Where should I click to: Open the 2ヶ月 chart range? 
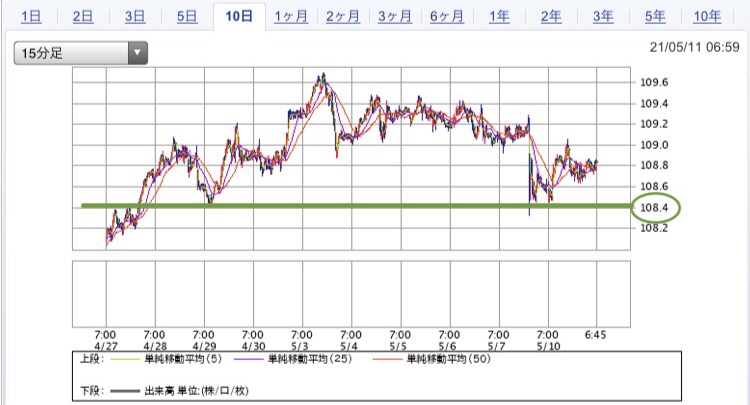point(343,17)
